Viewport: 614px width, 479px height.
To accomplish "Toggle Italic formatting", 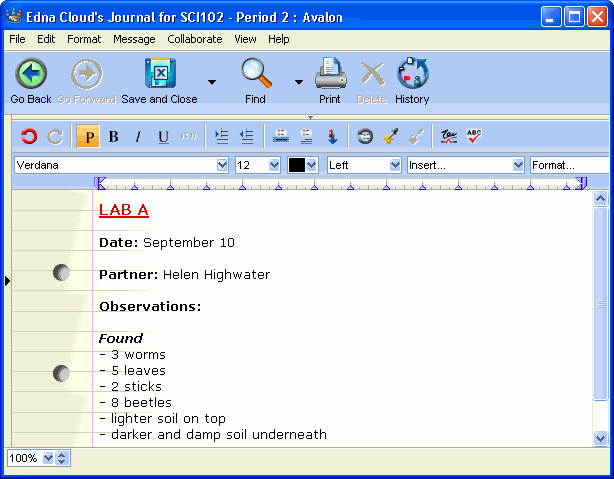I will coord(138,137).
